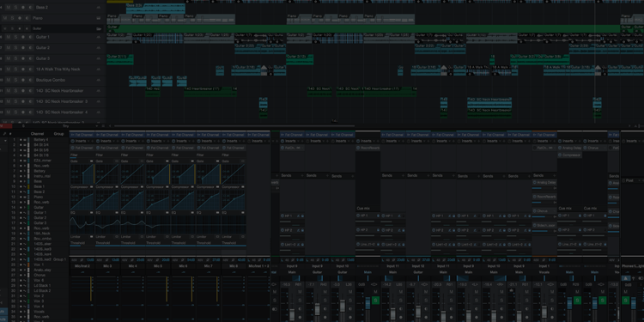Toggle the Compressor on Mic 3 Fat Channel
644x322 pixels.
[x=117, y=187]
